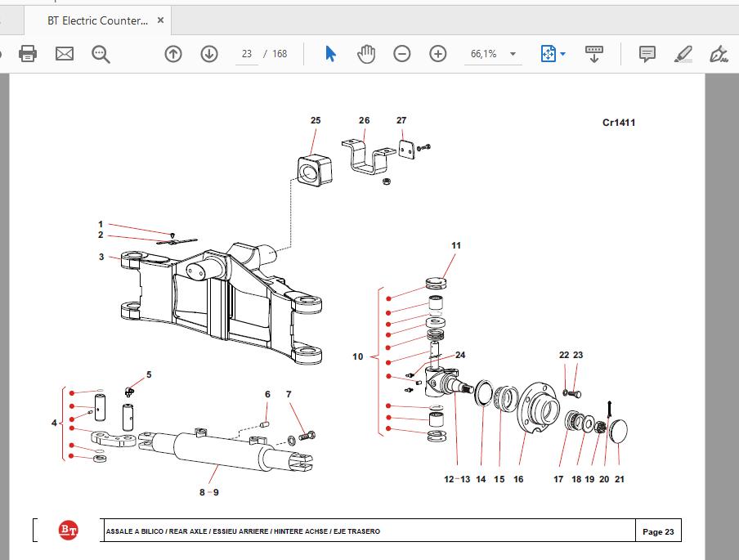The image size is (739, 560).
Task: Select the part label 26
Action: [365, 120]
